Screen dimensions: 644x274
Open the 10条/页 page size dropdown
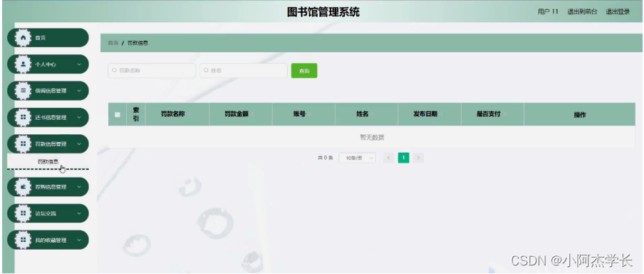point(357,158)
